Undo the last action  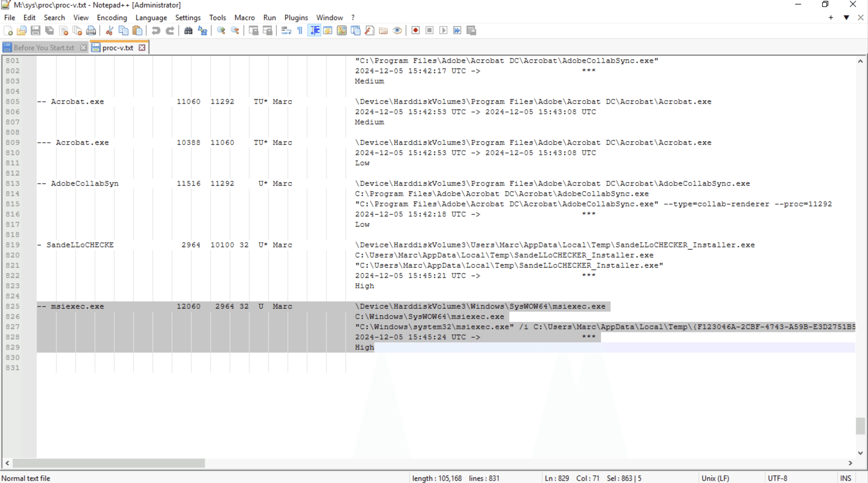[x=156, y=31]
